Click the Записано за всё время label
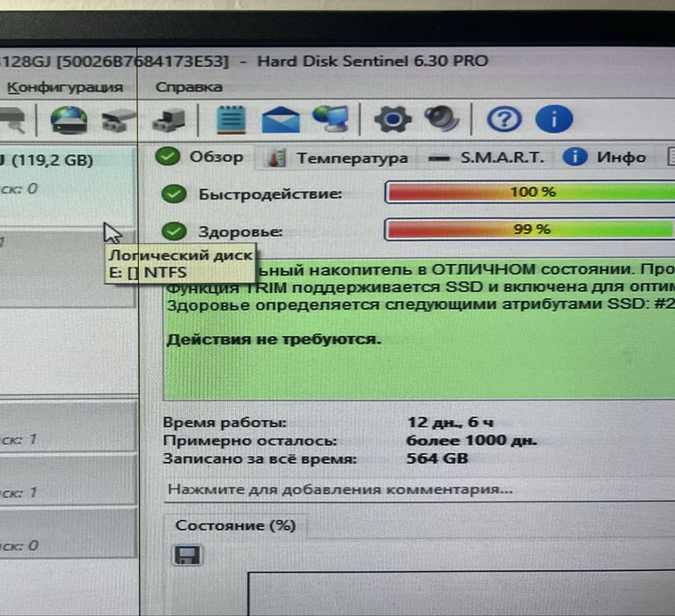The width and height of the screenshot is (675, 616). point(260,458)
